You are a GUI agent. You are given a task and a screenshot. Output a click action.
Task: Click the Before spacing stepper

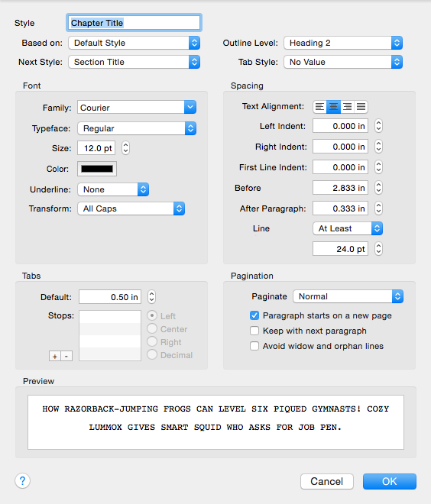point(378,188)
